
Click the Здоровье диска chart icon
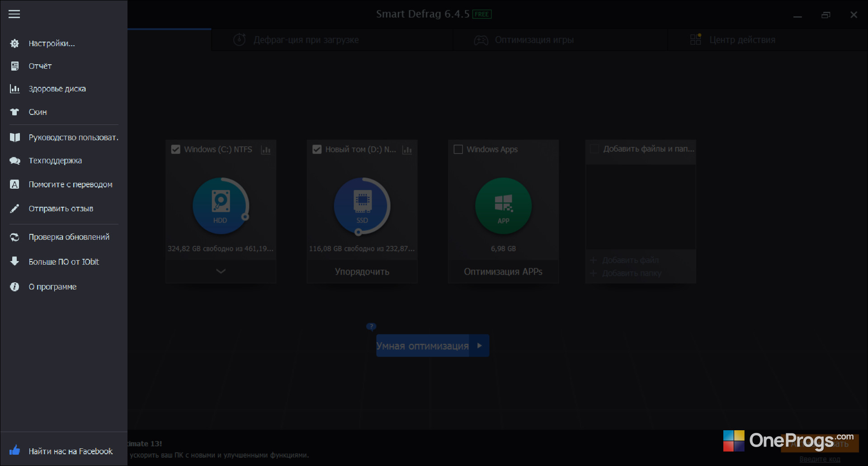pos(14,89)
